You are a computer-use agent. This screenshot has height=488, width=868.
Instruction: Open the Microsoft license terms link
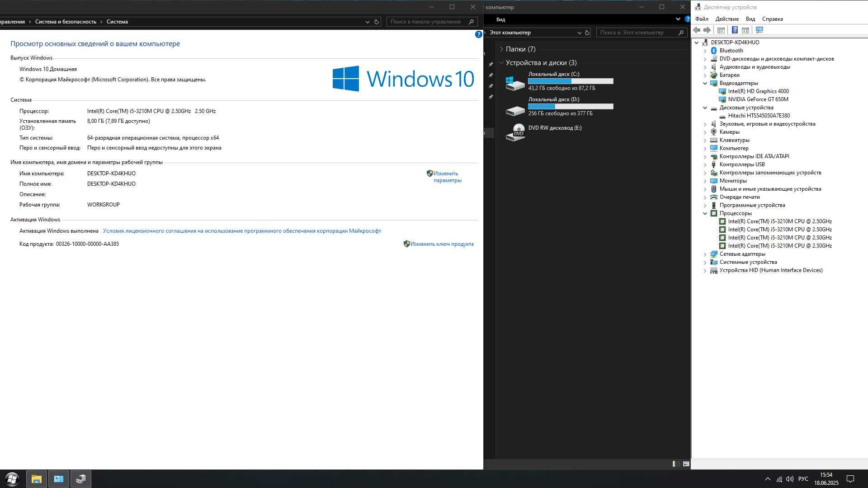tap(242, 231)
